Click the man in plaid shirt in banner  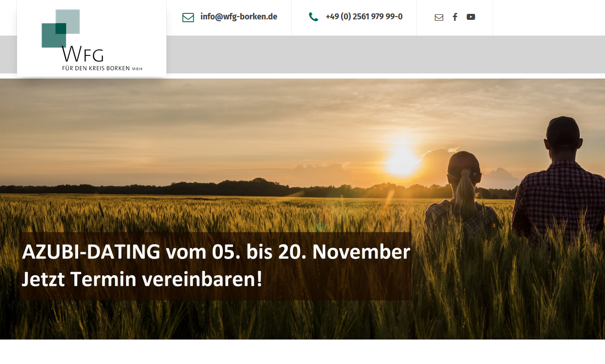[560, 185]
